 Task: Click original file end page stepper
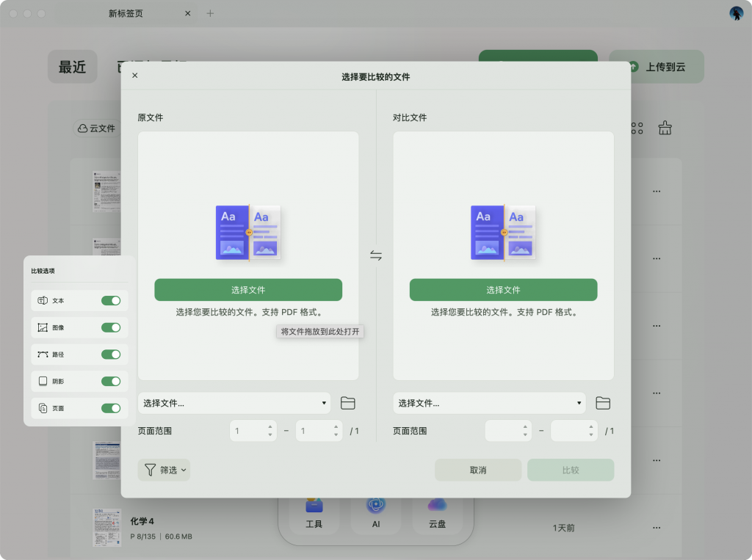tap(336, 431)
